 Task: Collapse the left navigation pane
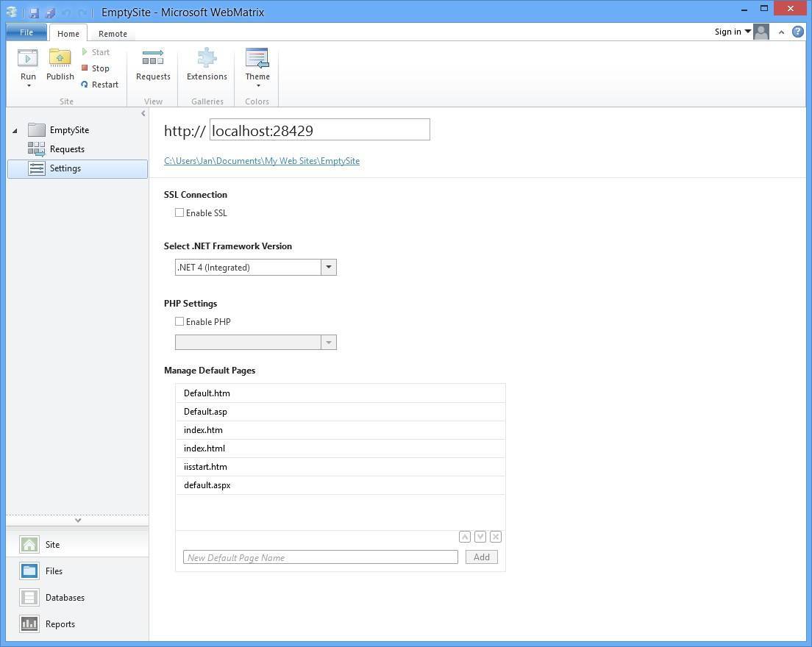tap(143, 113)
